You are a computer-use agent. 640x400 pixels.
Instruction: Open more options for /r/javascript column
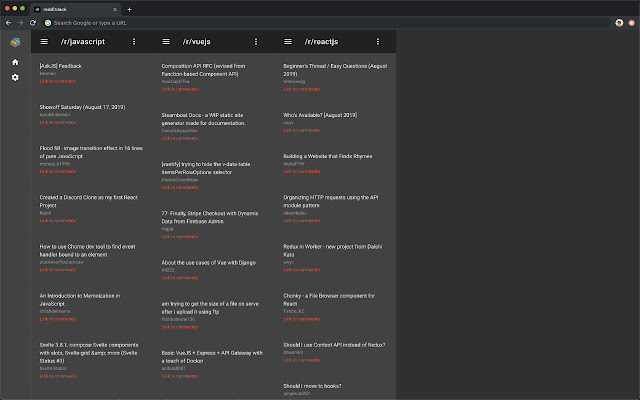click(x=134, y=42)
